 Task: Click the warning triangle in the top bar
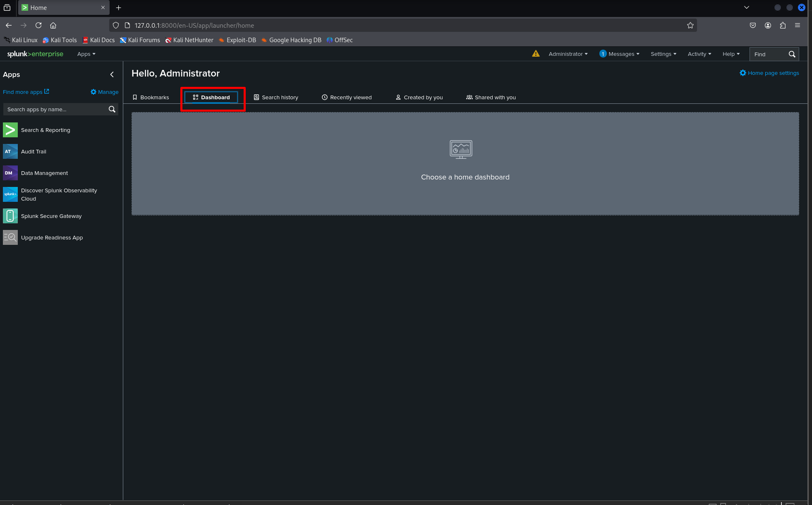point(536,54)
